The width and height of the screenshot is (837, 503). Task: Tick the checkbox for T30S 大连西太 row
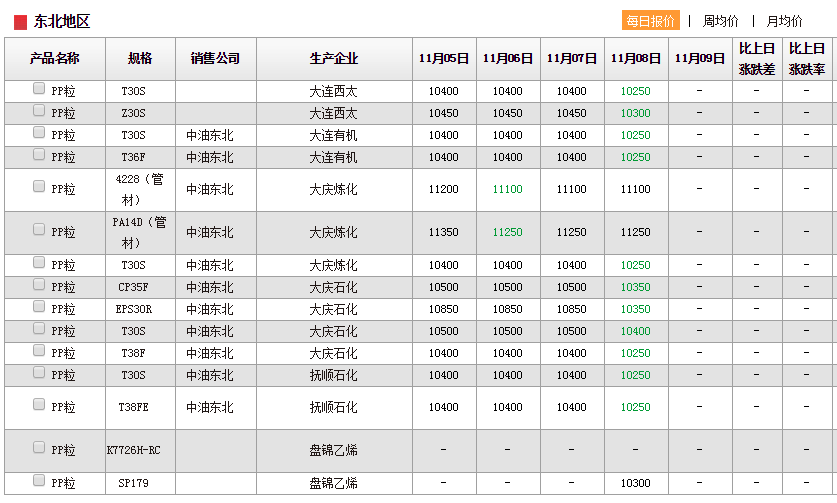[x=38, y=88]
